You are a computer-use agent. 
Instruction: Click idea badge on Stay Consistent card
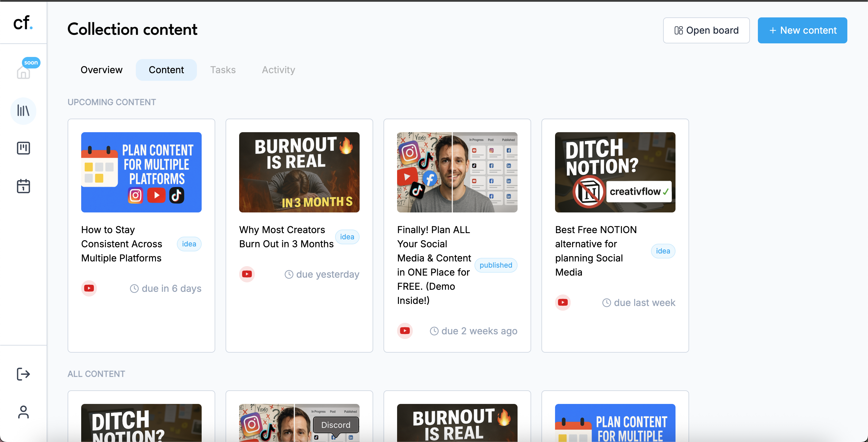coord(189,244)
